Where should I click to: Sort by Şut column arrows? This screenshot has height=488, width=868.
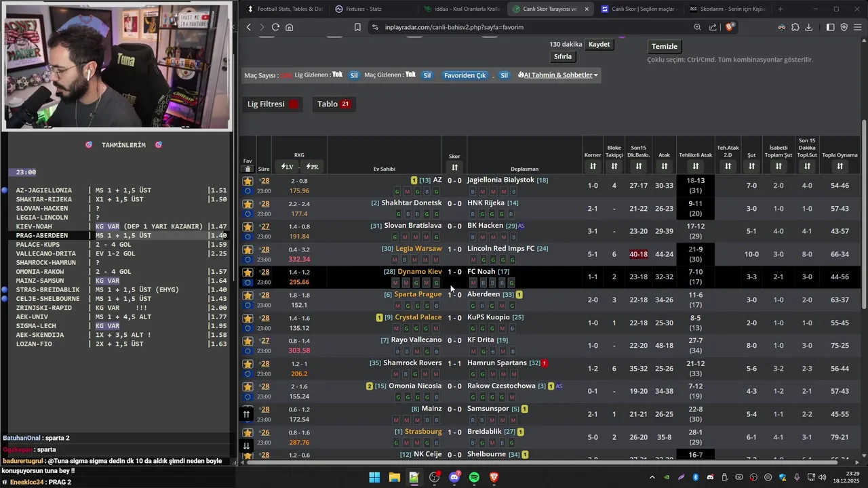751,166
